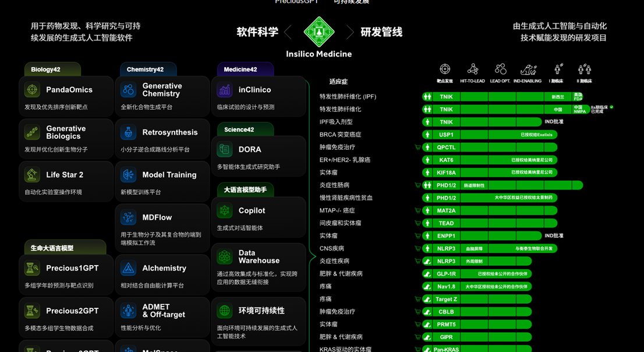
Task: Click the Model Training icon
Action: pos(129,175)
